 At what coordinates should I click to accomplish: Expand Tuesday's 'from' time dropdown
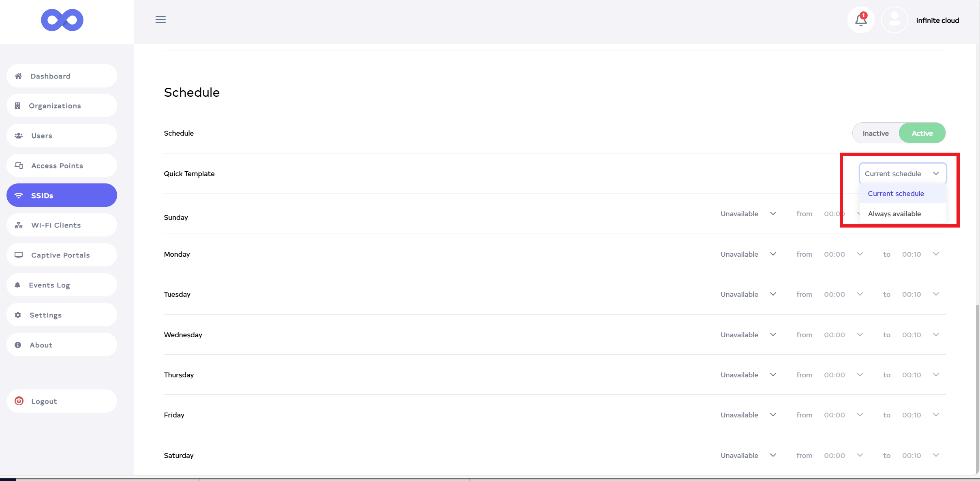pyautogui.click(x=843, y=294)
